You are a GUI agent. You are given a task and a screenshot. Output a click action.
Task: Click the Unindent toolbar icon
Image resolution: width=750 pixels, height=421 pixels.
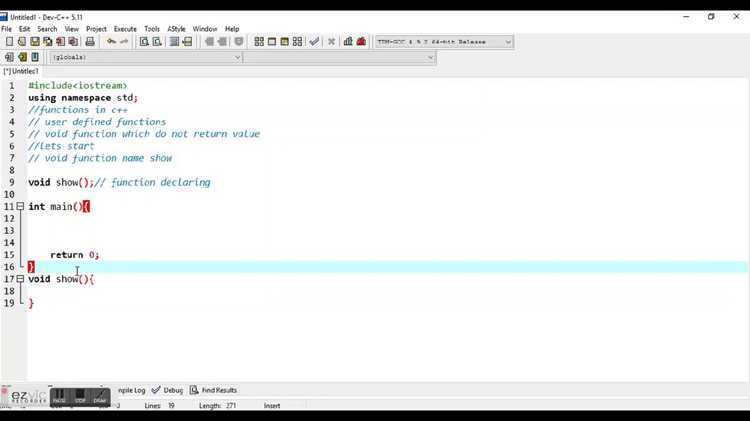(222, 42)
